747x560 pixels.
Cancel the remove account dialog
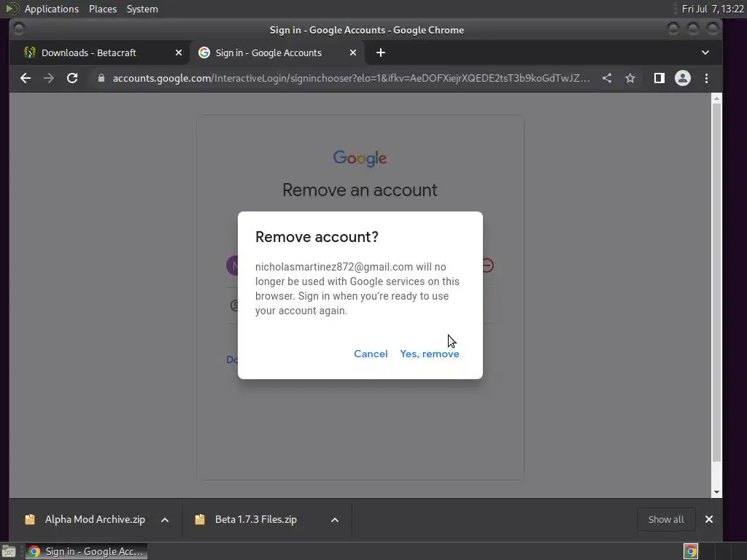(x=371, y=354)
